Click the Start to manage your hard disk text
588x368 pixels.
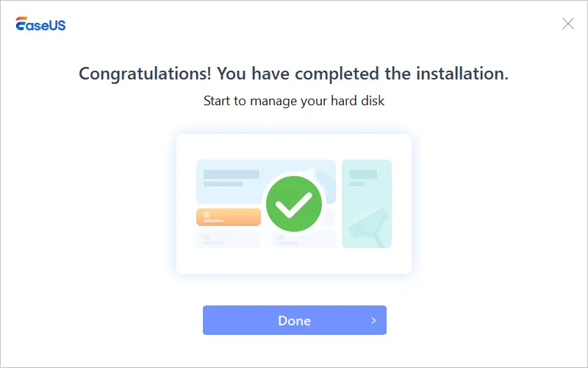(294, 101)
